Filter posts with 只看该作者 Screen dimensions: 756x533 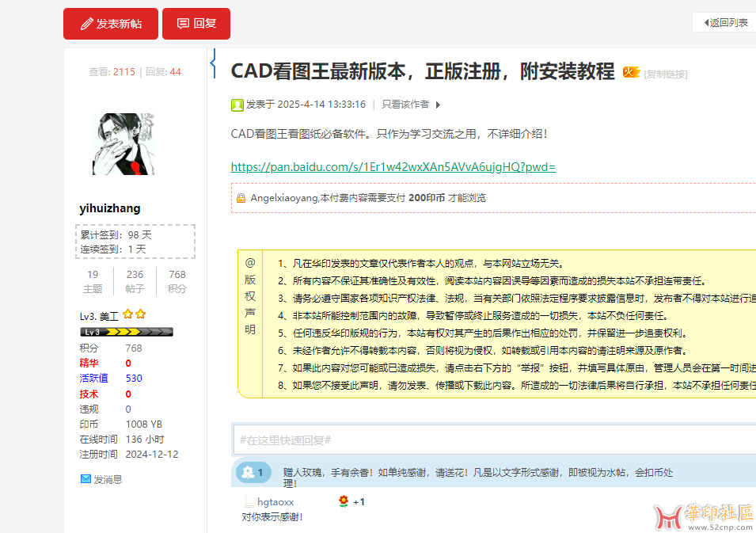[x=405, y=105]
